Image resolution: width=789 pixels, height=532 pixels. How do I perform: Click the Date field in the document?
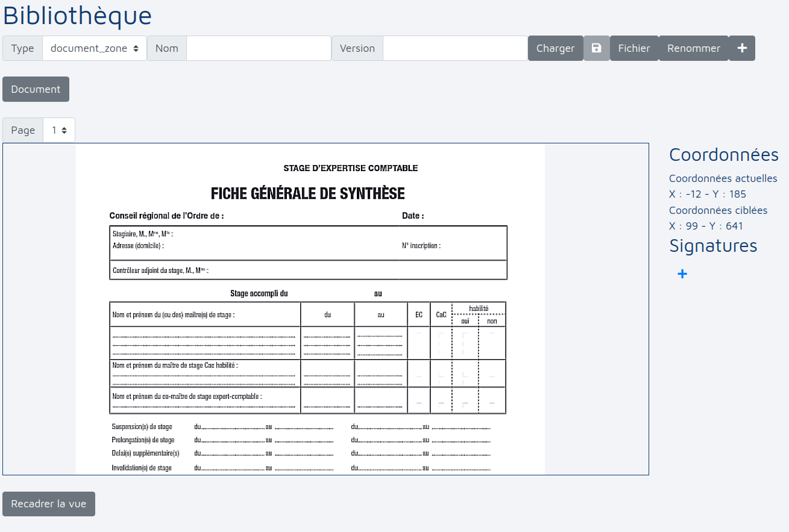(413, 216)
